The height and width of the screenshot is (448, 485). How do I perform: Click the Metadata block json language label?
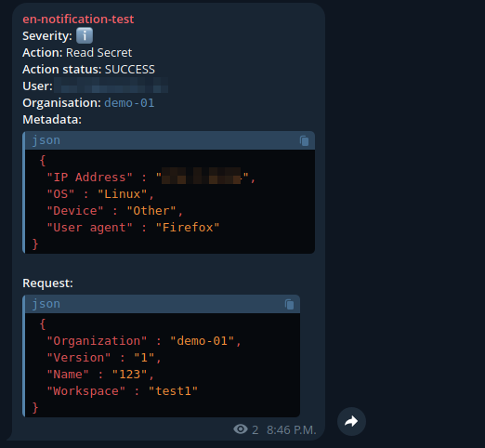[46, 140]
